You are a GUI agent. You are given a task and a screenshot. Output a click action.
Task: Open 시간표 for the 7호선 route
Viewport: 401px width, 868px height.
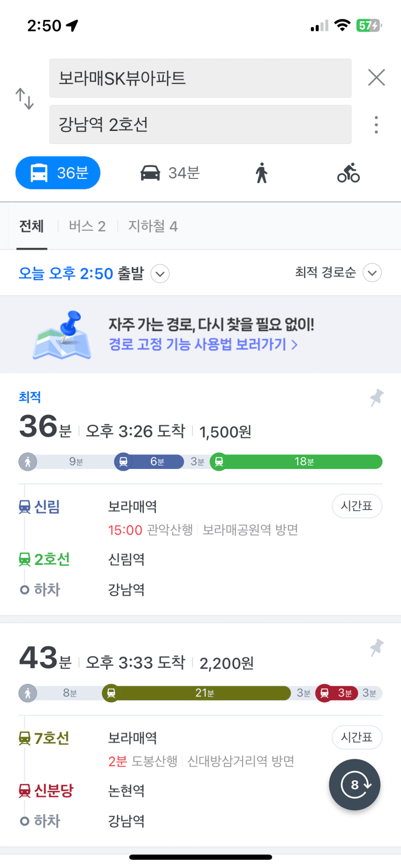click(357, 738)
